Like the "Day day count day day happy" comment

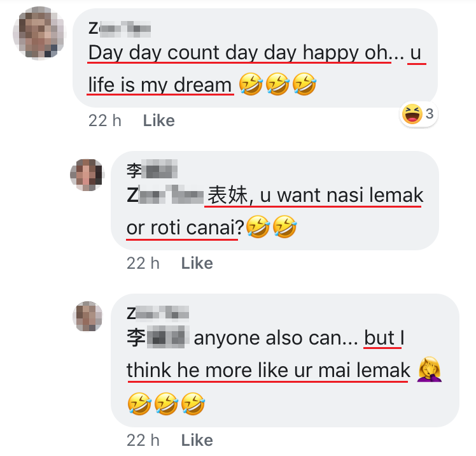coord(158,120)
